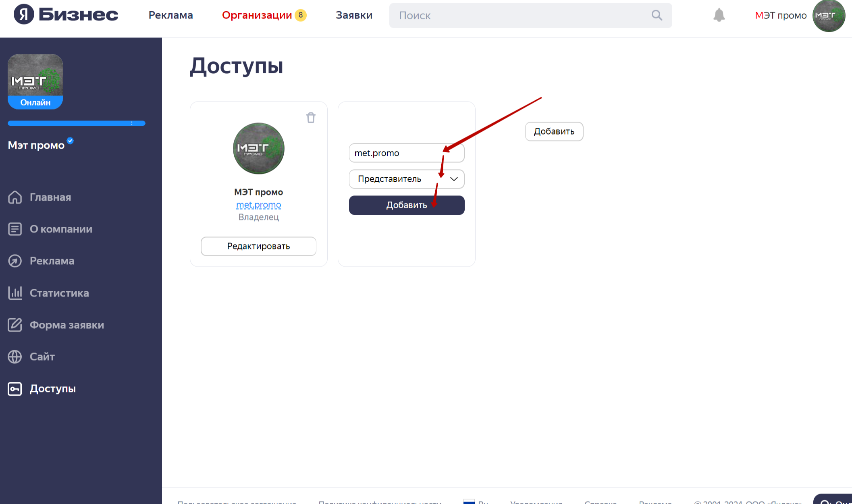This screenshot has width=852, height=504.
Task: Open Статистика section
Action: (59, 293)
